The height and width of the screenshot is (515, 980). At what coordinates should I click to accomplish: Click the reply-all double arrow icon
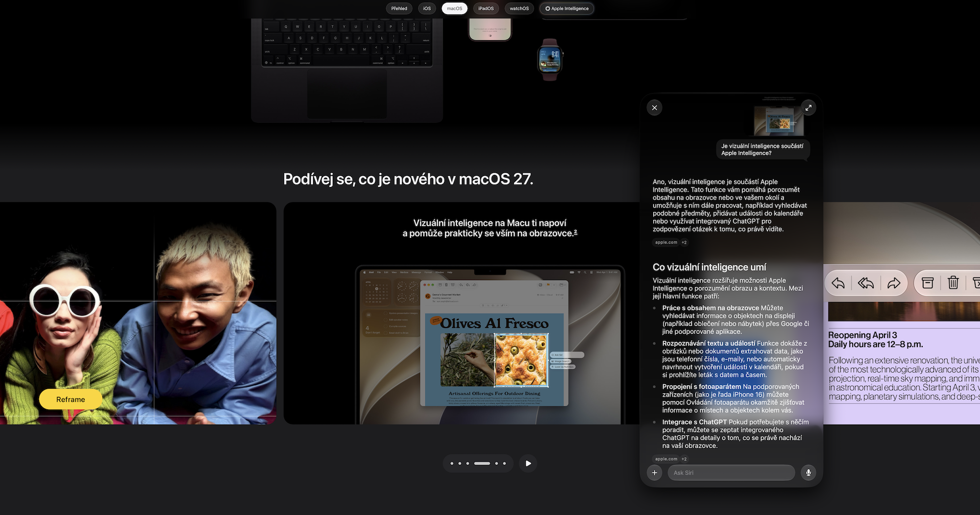coord(866,283)
